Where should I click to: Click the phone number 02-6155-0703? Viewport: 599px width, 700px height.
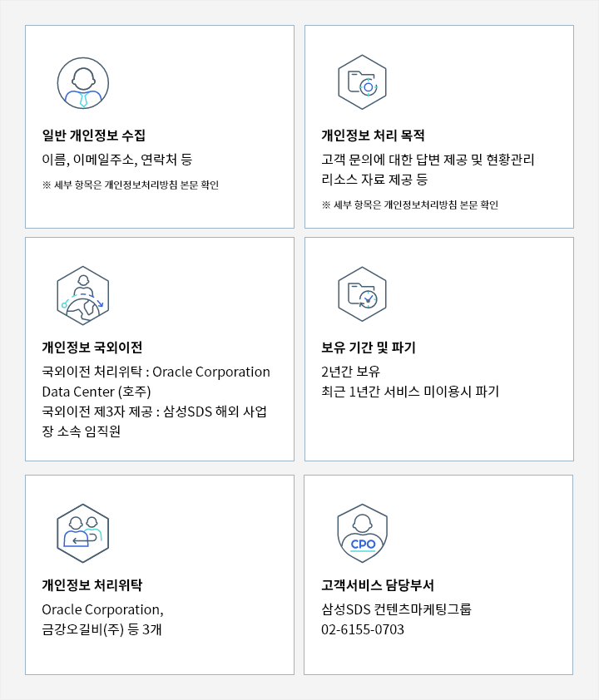(x=363, y=629)
